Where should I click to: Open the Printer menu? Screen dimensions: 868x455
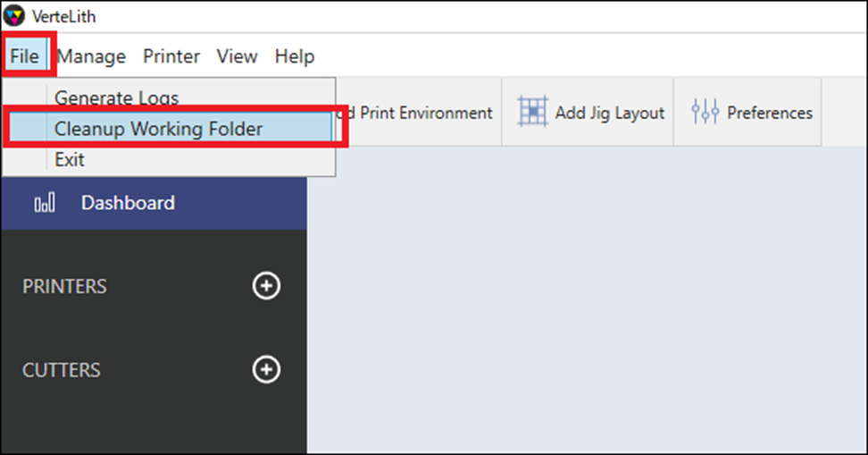171,56
